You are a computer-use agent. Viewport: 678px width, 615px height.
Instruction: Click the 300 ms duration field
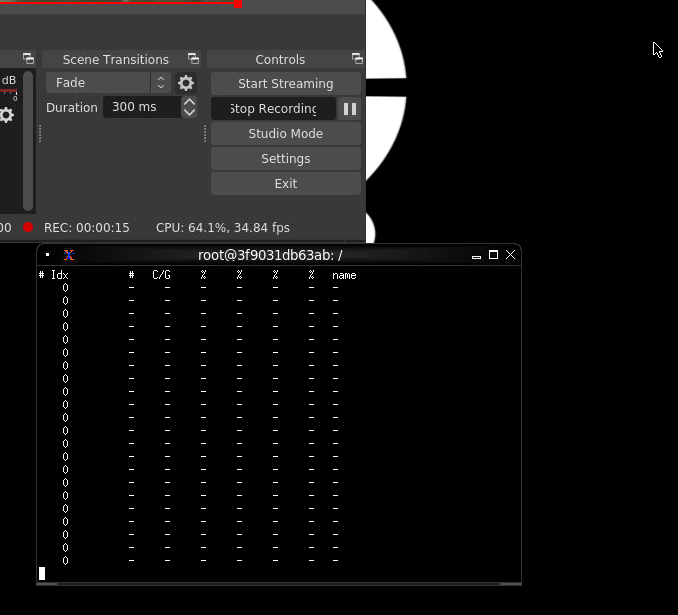(142, 107)
